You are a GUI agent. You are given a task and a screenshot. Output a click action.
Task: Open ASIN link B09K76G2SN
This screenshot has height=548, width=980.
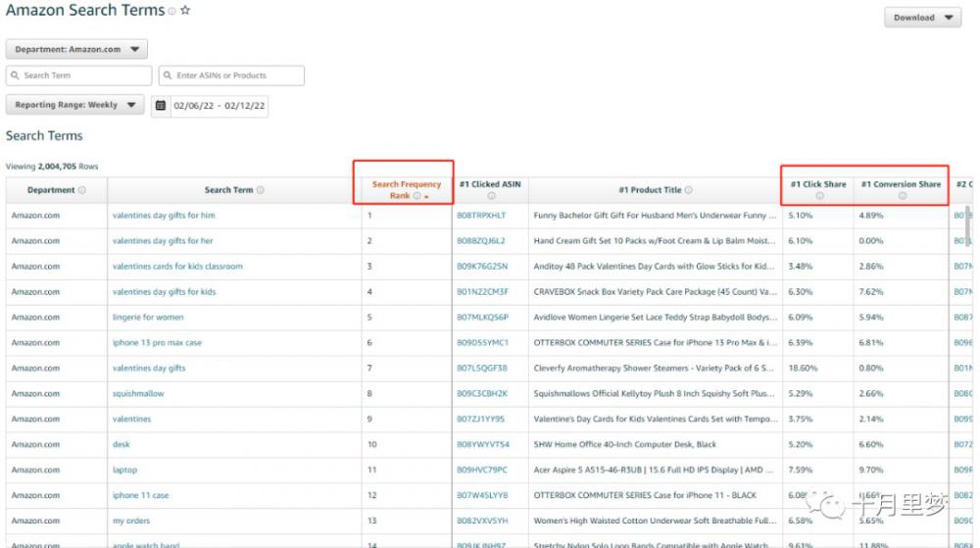[x=482, y=267]
